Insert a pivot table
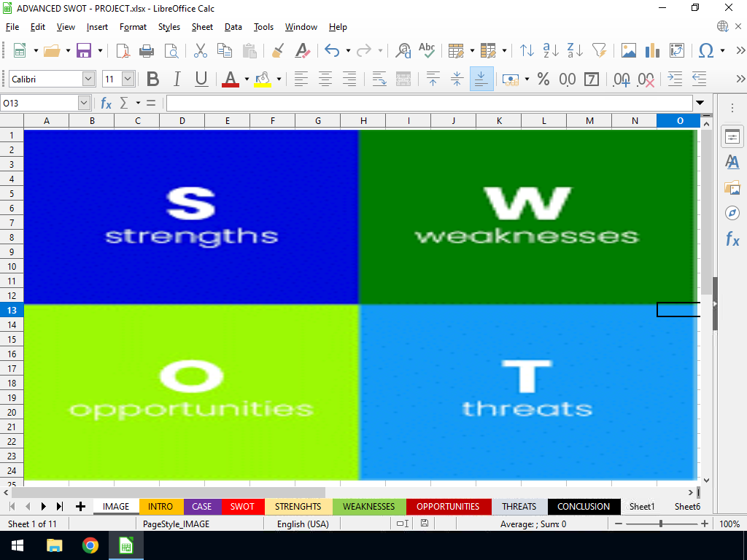Viewport: 747px width, 560px height. tap(676, 50)
